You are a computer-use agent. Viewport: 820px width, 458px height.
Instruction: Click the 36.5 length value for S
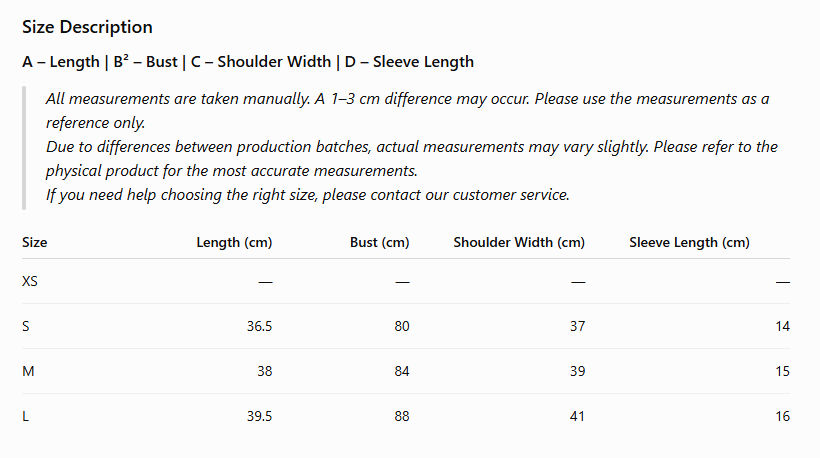click(x=259, y=326)
